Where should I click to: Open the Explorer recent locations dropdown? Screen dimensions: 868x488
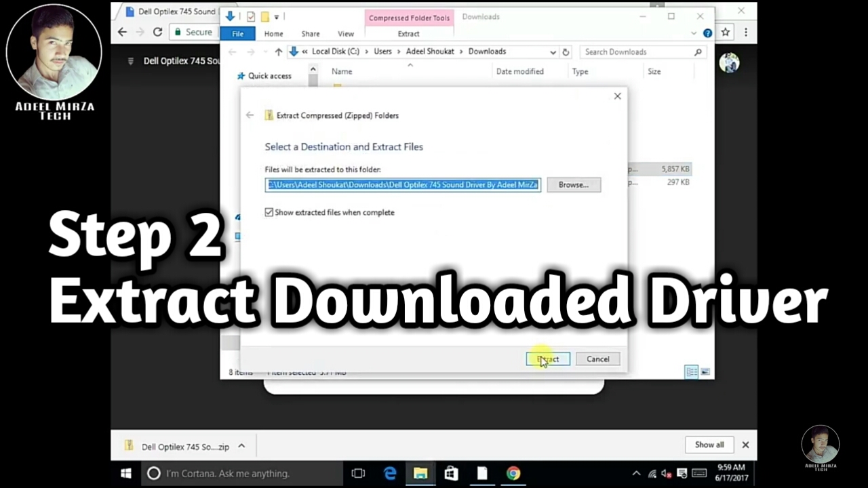[x=265, y=52]
